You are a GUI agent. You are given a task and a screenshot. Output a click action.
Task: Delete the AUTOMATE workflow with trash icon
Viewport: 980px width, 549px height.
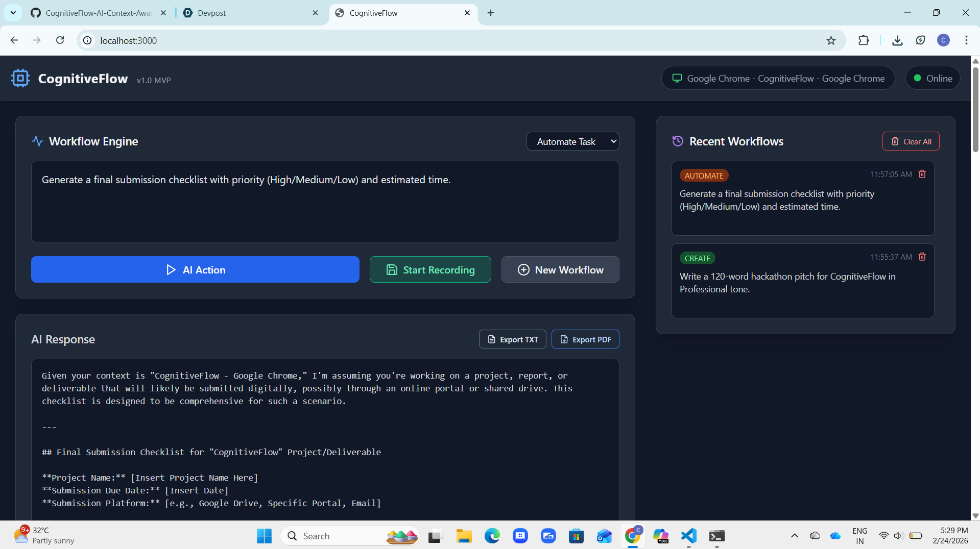click(922, 174)
